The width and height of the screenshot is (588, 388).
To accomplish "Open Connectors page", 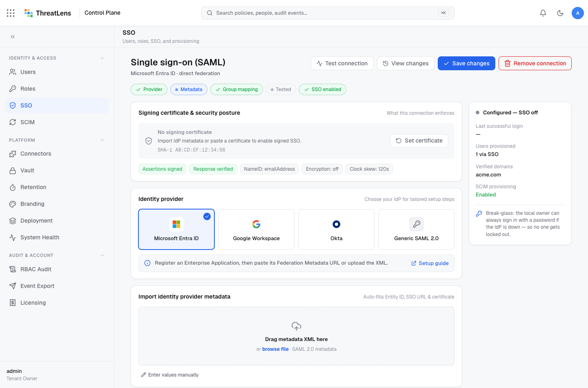I will pyautogui.click(x=57, y=154).
